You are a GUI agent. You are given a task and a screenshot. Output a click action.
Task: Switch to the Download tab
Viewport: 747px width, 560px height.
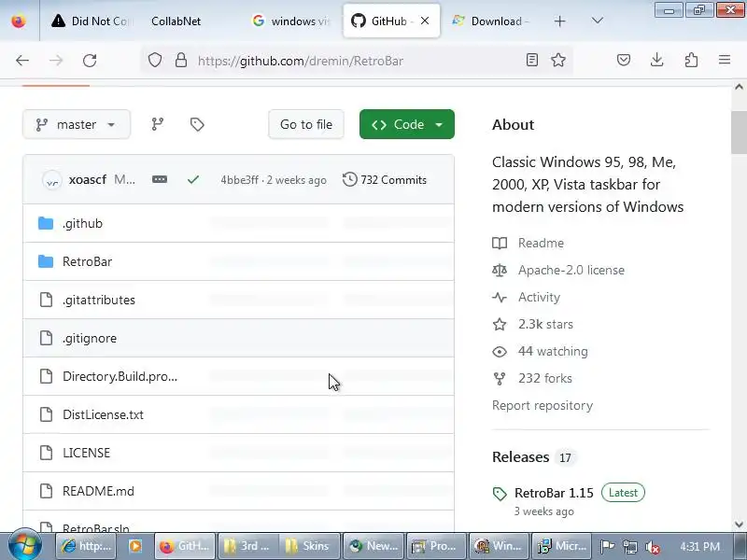pos(491,21)
